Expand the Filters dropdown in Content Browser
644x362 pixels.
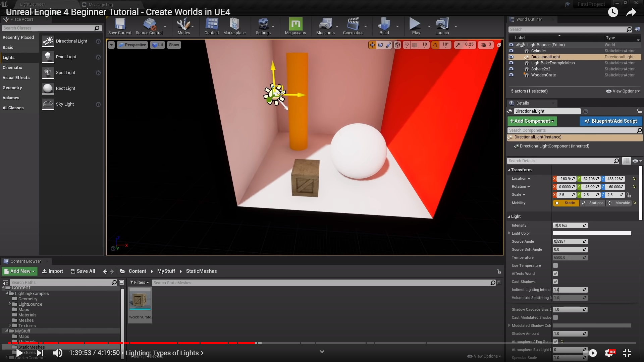click(139, 283)
